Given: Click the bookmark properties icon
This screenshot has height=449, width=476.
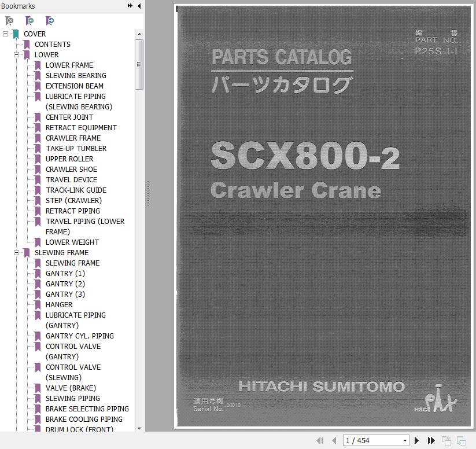Looking at the screenshot, I should [50, 21].
